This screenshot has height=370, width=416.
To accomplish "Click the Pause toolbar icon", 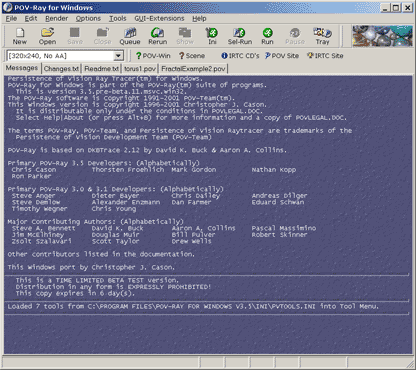I will [295, 36].
